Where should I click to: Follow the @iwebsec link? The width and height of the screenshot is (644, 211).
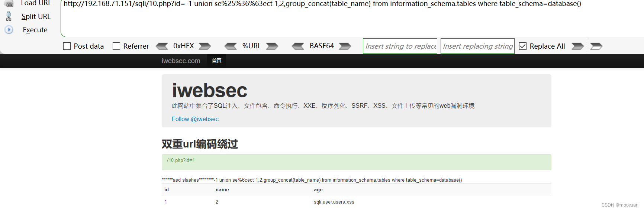[195, 119]
